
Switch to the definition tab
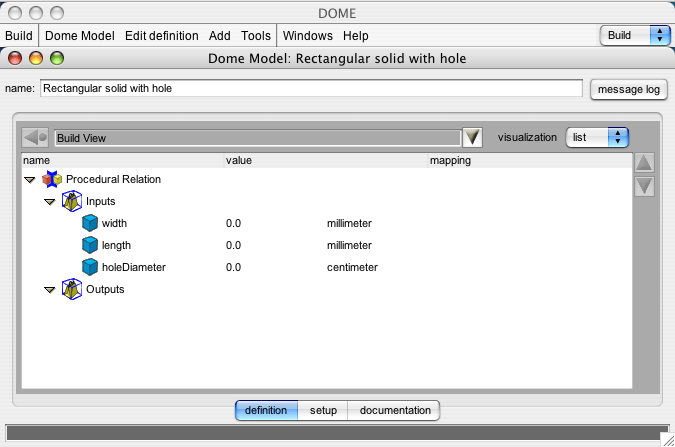266,410
